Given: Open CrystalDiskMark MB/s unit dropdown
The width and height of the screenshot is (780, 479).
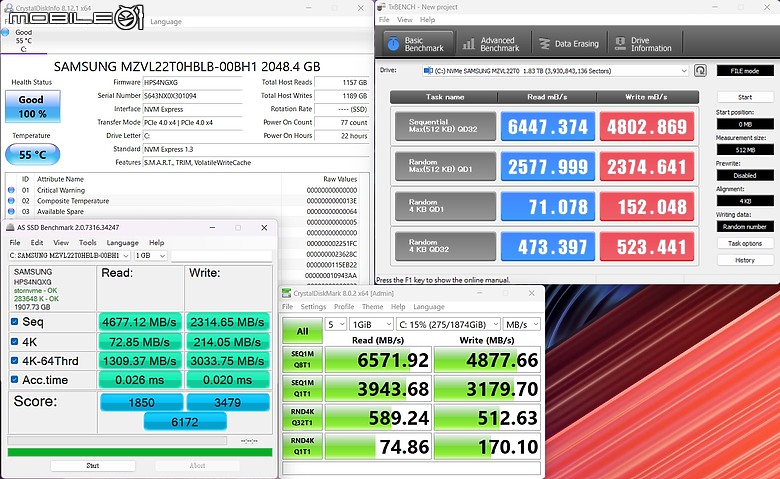Looking at the screenshot, I should click(x=521, y=324).
